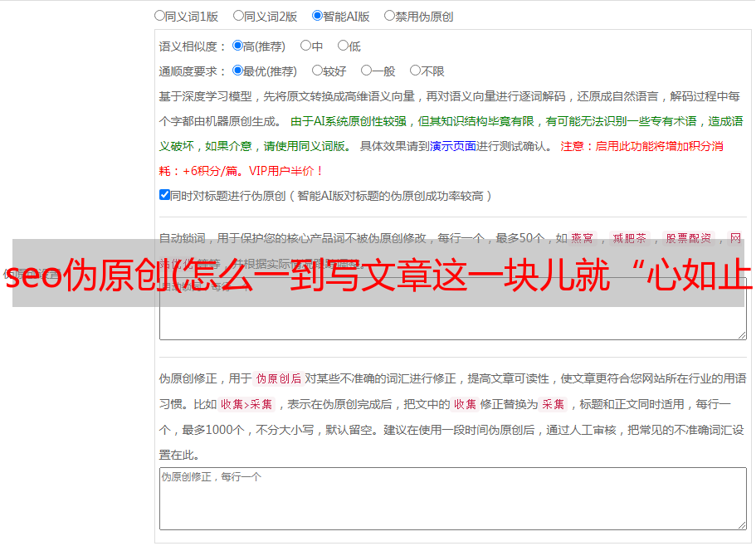756x546 pixels.
Task: Click the red 注意 credit cost warning text
Action: (x=441, y=158)
